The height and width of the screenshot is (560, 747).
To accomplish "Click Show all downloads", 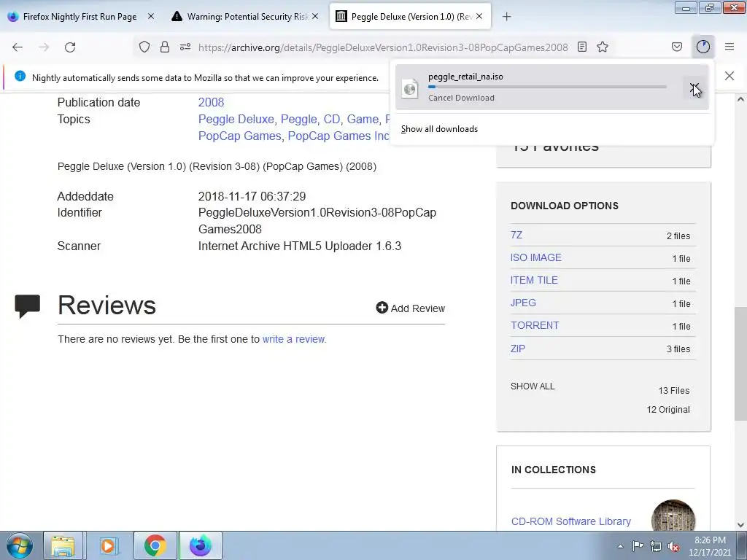I will [439, 129].
